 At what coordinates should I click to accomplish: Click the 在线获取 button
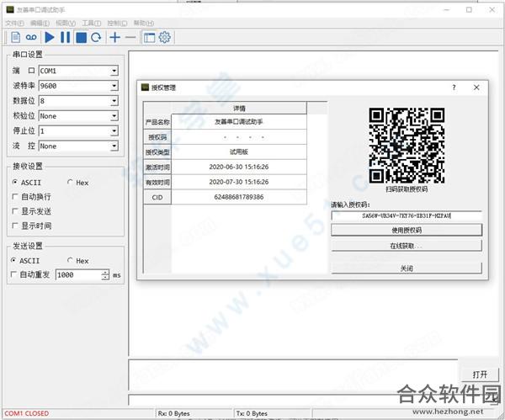point(407,246)
